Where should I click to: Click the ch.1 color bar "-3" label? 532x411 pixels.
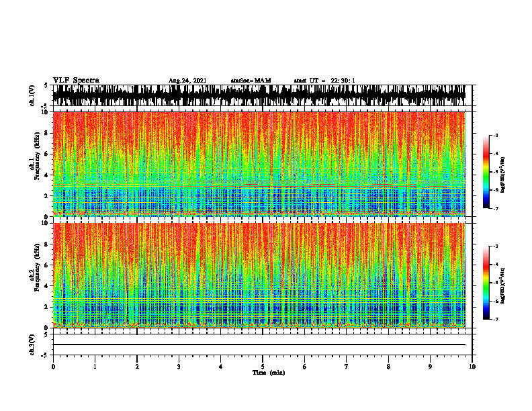[496, 135]
